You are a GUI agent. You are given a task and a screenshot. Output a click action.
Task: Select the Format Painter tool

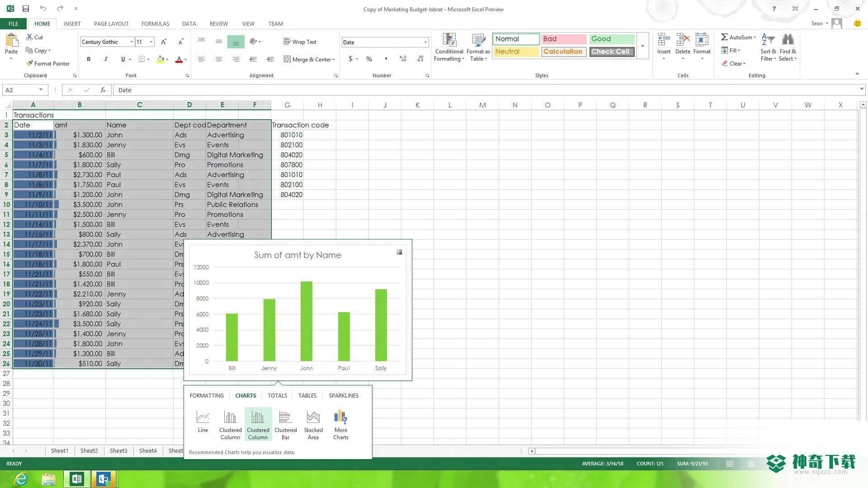[x=48, y=64]
